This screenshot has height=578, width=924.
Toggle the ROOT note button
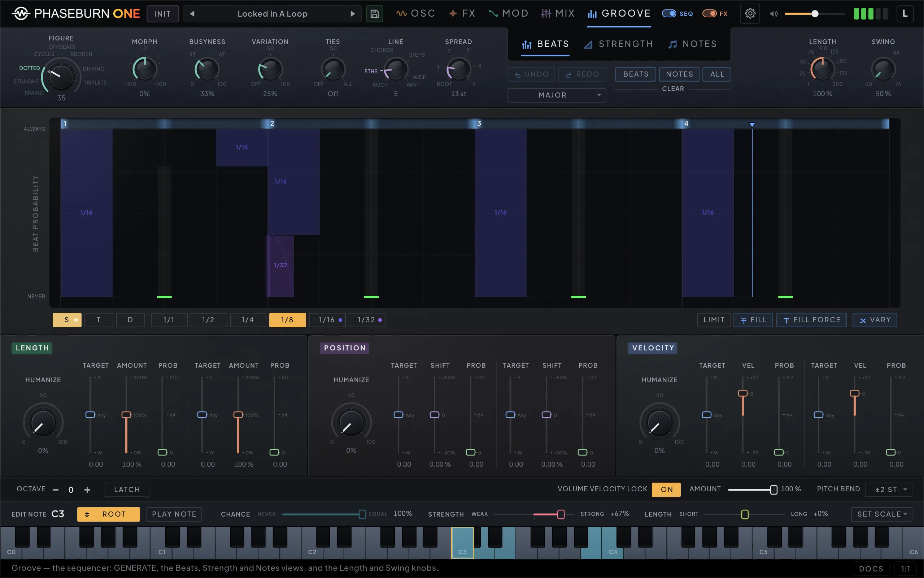tap(108, 514)
